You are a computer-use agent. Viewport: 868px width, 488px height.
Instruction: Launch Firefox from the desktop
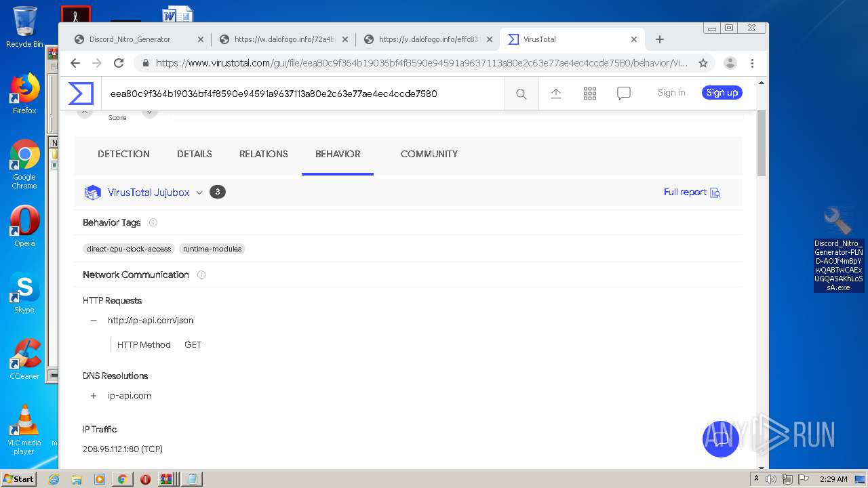[24, 94]
